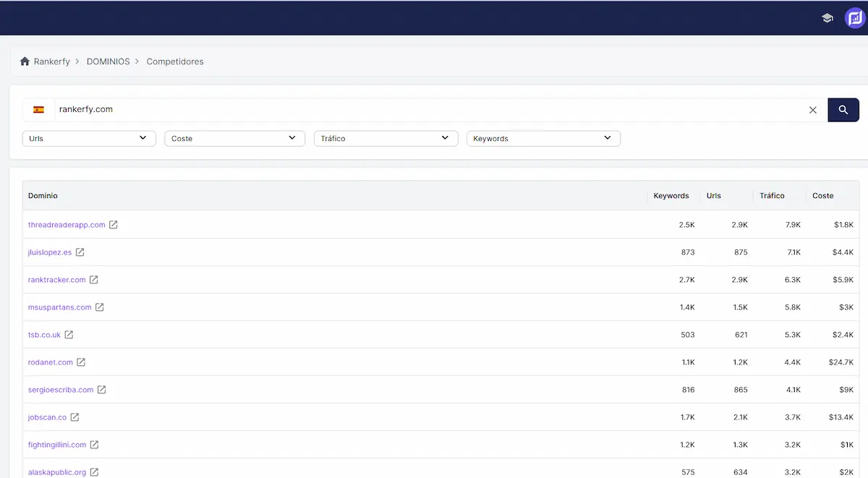Open msuspartans.com external link icon
The width and height of the screenshot is (868, 478).
[x=100, y=307]
